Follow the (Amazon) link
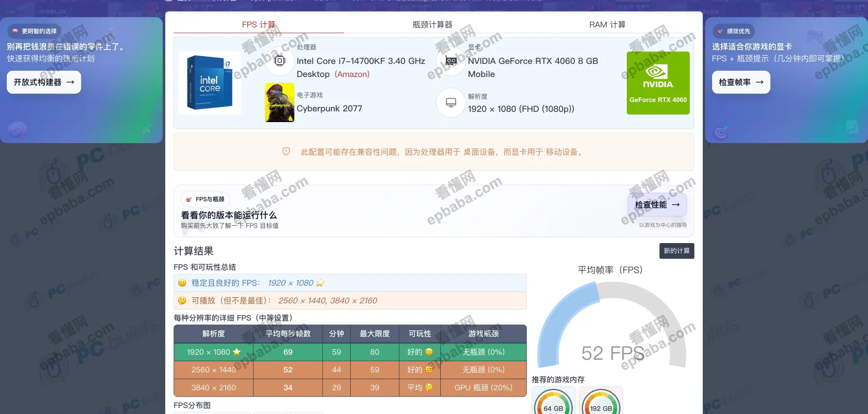 pyautogui.click(x=352, y=74)
